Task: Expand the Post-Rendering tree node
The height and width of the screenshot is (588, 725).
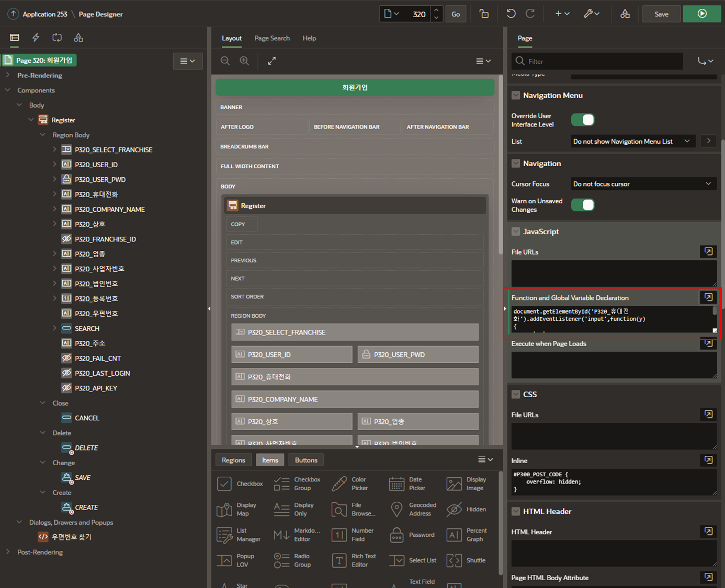Action: pyautogui.click(x=8, y=551)
